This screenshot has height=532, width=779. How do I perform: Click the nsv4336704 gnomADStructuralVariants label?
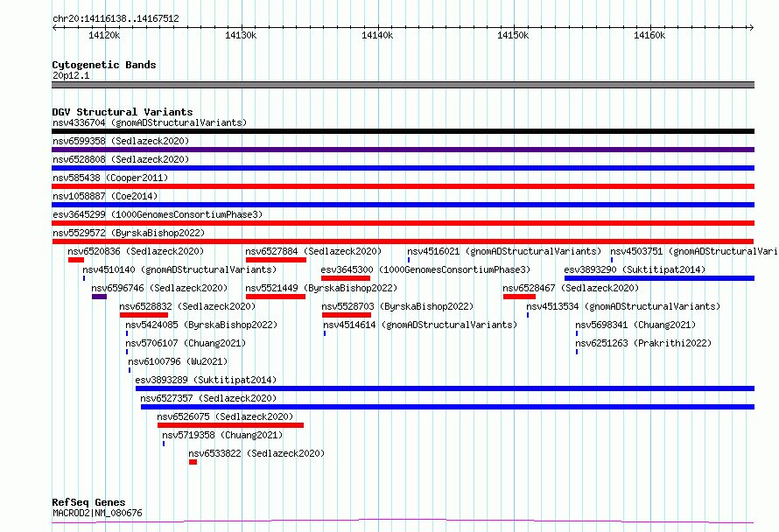[x=150, y=122]
